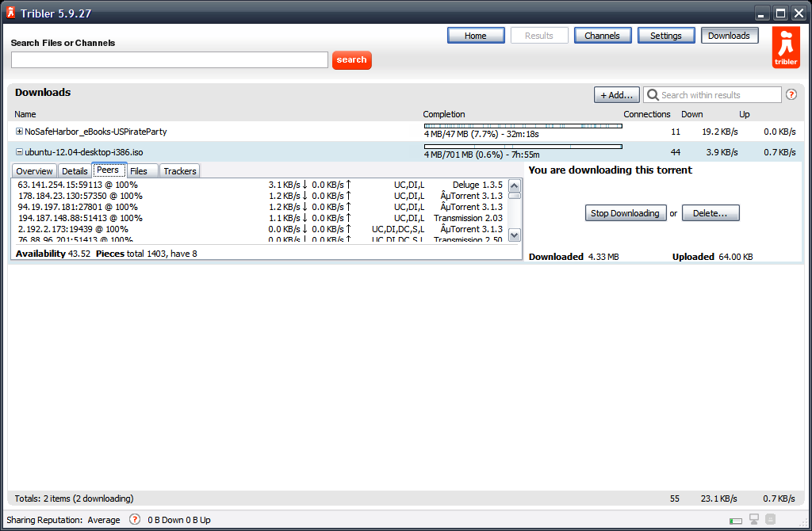Screen dimensions: 812x531
Task: Switch to the Trackers tab
Action: 180,170
